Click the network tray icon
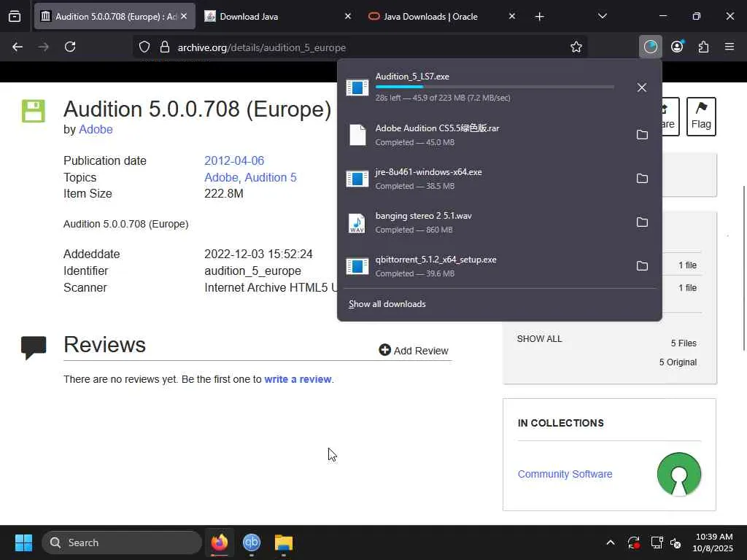Screen dimensions: 747x560 point(657,542)
